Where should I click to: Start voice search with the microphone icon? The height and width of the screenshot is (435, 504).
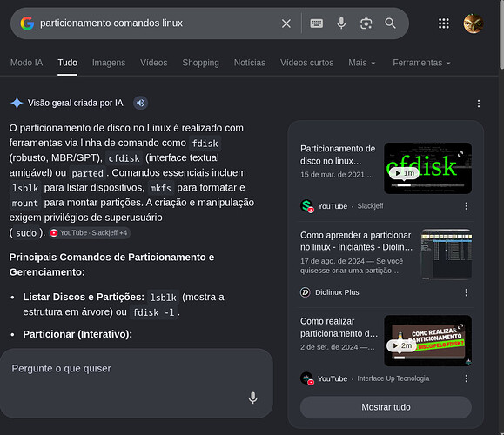[341, 23]
